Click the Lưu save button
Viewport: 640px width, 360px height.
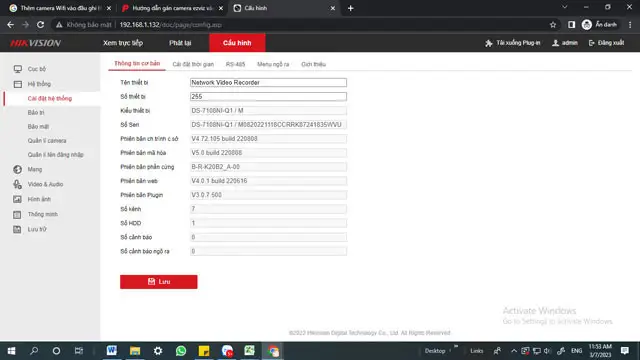[159, 282]
